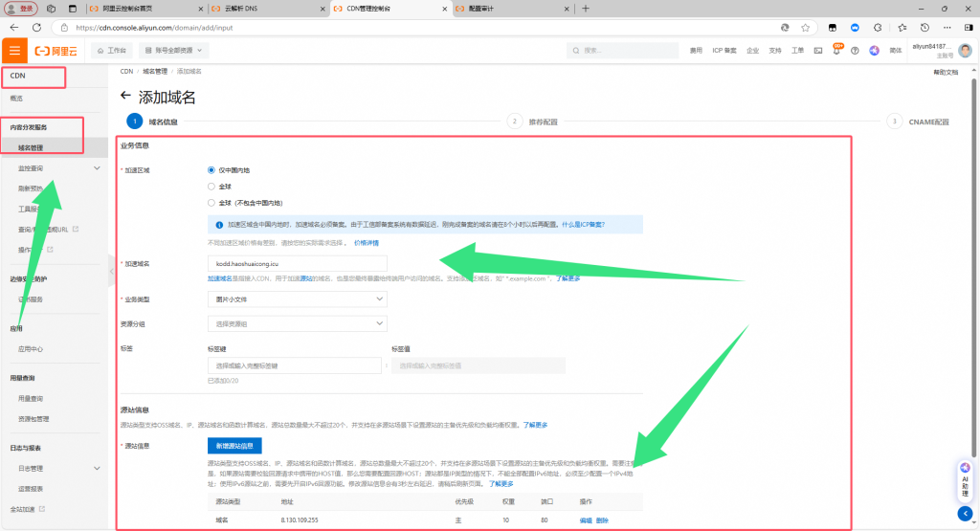Open the 资源分组 resource group dropdown

[297, 324]
